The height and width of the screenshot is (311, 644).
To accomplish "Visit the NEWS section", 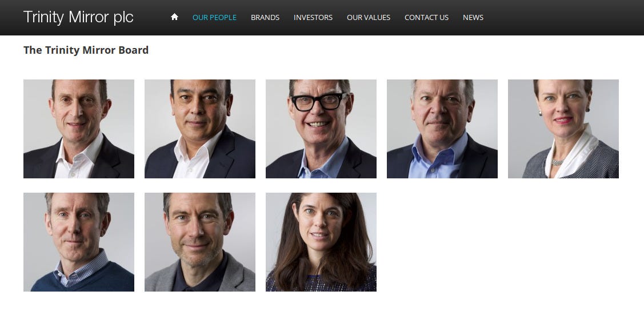I will 473,17.
